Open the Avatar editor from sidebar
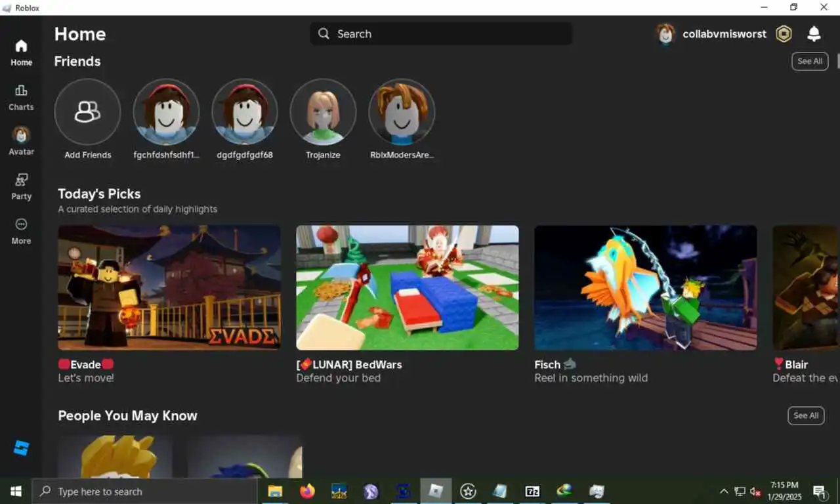Image resolution: width=840 pixels, height=504 pixels. tap(21, 142)
